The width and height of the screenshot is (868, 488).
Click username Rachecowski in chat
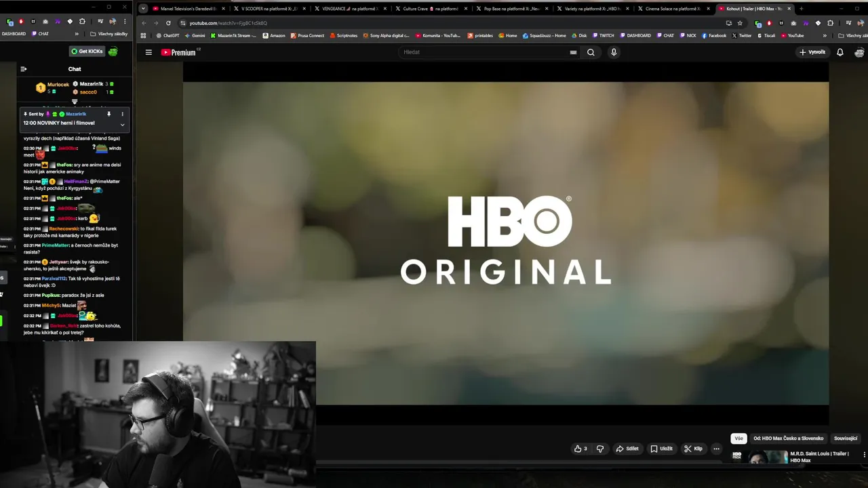click(x=64, y=228)
